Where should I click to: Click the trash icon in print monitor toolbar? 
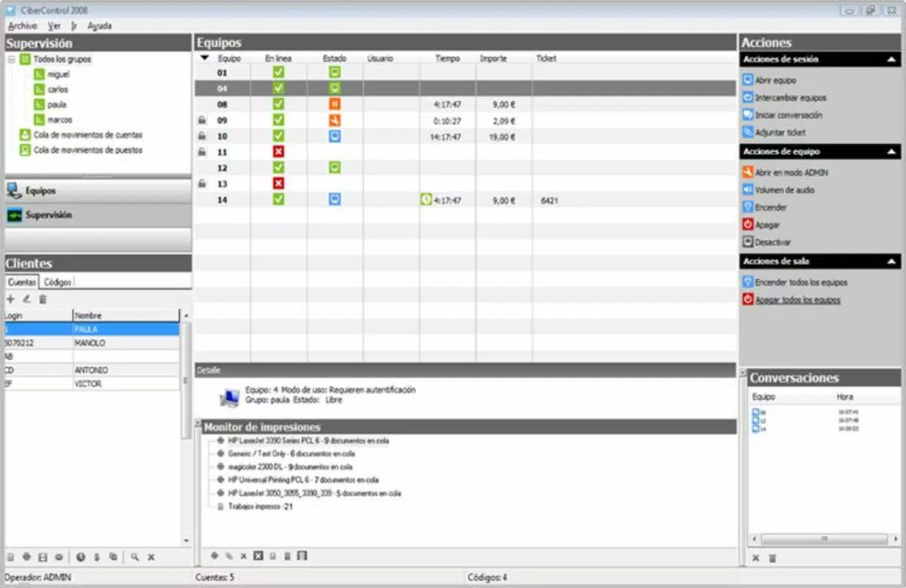(x=288, y=556)
